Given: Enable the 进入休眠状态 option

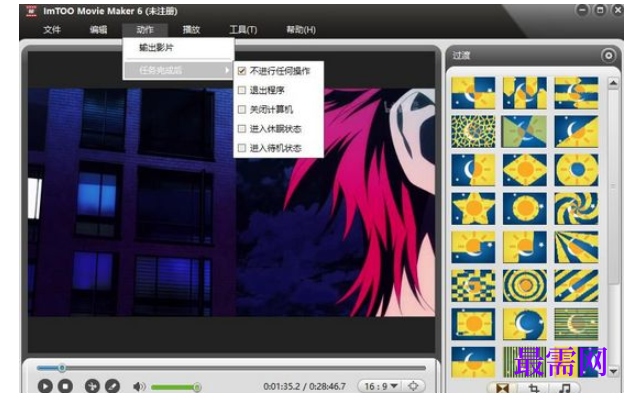Looking at the screenshot, I should coord(242,129).
